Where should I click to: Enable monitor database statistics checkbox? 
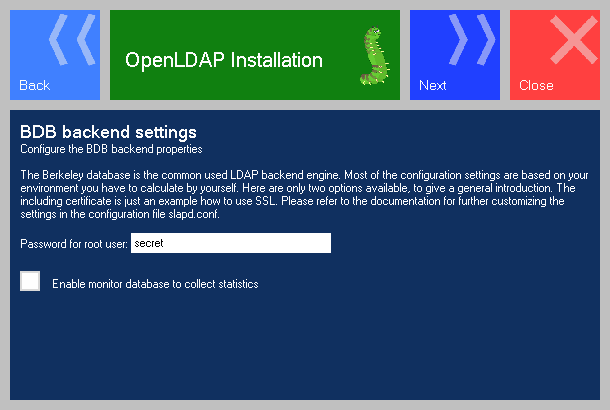coord(30,281)
